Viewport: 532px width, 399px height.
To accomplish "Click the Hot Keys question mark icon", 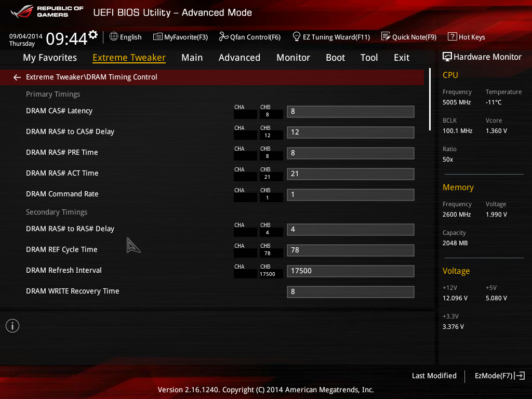I will tap(452, 36).
